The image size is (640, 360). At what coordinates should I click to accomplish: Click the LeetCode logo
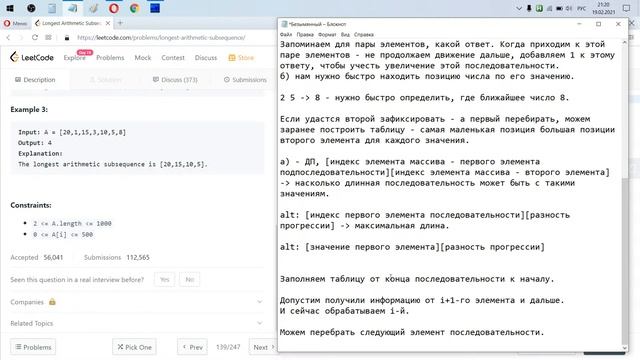pos(32,58)
